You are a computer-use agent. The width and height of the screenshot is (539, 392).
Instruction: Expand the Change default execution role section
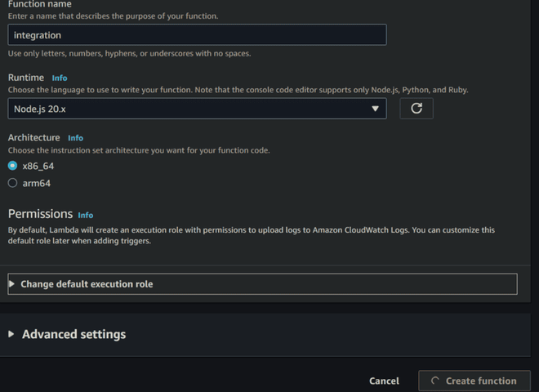pos(87,284)
